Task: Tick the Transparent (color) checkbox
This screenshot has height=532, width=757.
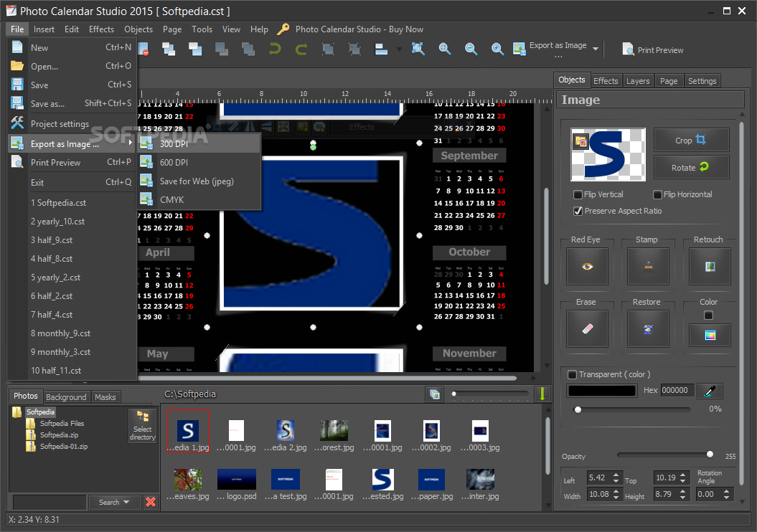Action: (572, 374)
